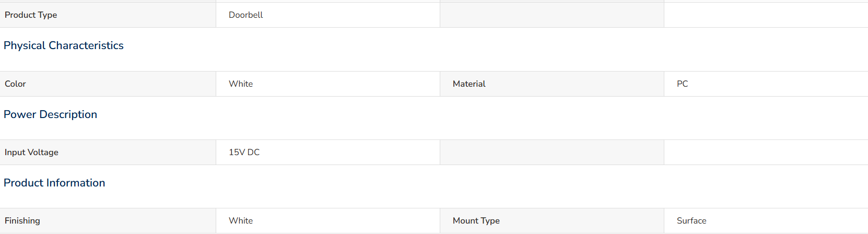
Task: Select the Surface mount value
Action: (x=691, y=220)
